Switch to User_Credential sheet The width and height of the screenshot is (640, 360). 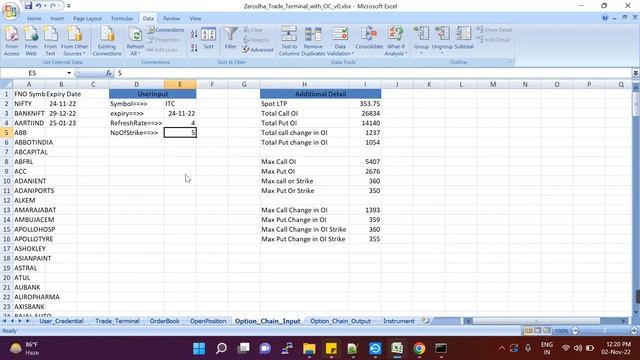coord(61,321)
